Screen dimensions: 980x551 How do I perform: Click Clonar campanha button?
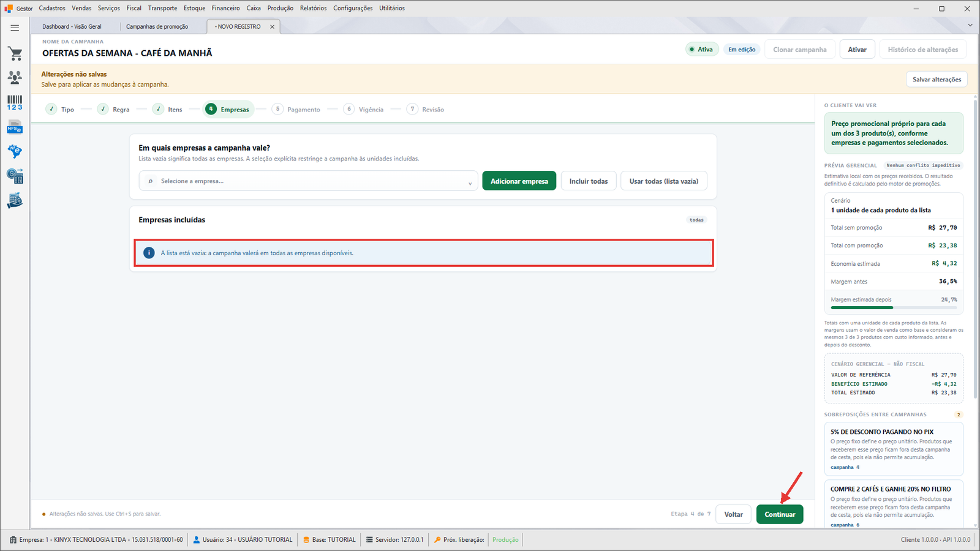pos(799,50)
